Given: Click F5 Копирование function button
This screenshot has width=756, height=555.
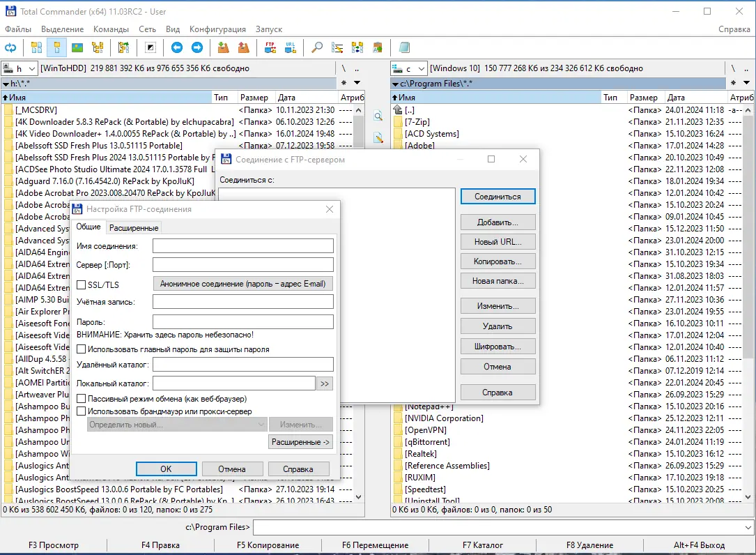Looking at the screenshot, I should pyautogui.click(x=268, y=545).
